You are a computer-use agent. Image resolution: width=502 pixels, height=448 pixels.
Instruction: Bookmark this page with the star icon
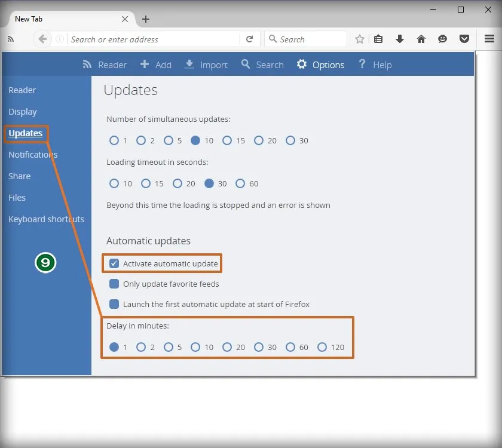[360, 39]
